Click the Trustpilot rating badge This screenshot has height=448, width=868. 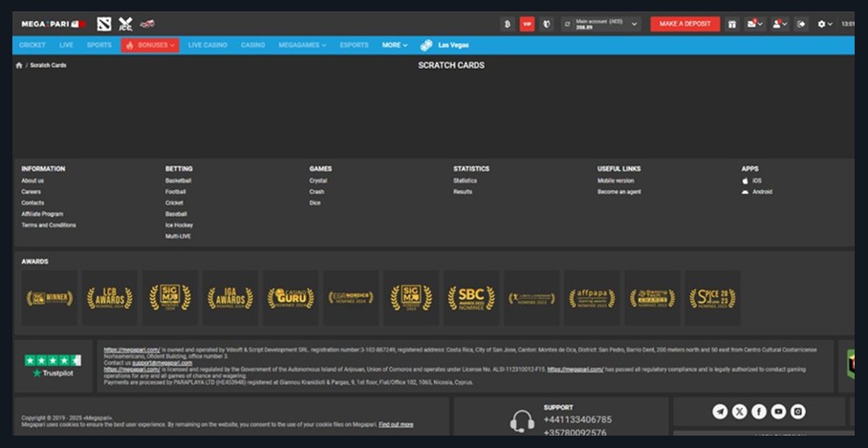(x=53, y=366)
